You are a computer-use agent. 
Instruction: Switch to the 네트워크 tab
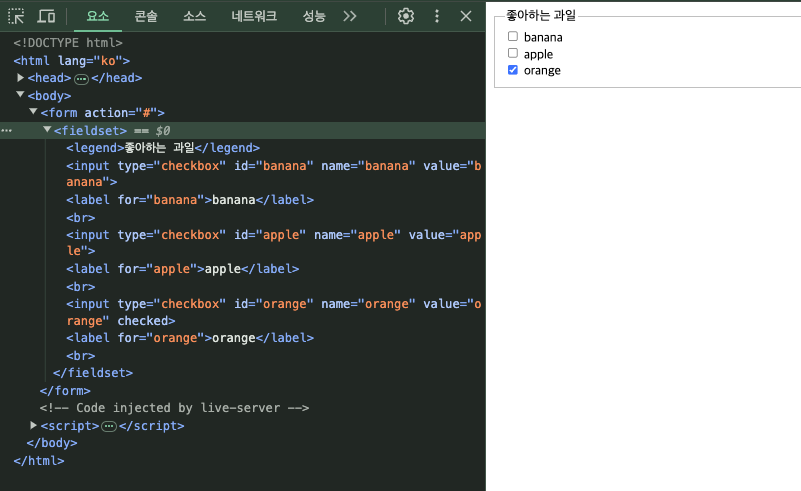click(254, 16)
